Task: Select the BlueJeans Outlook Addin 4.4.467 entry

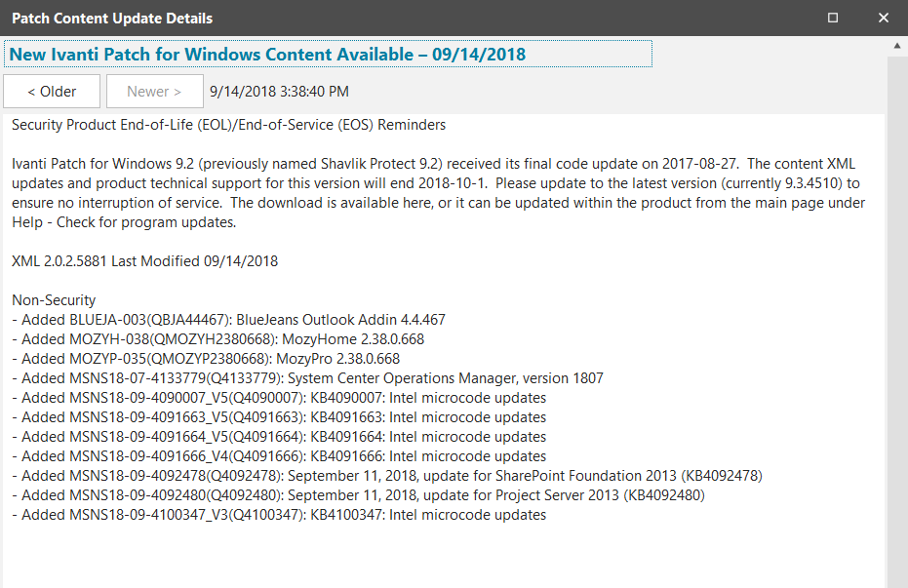Action: pyautogui.click(x=229, y=320)
